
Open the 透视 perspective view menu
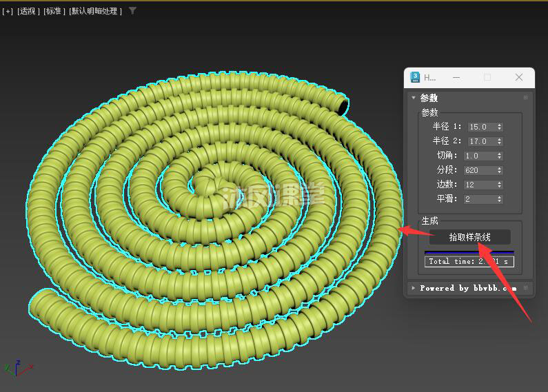tap(29, 11)
